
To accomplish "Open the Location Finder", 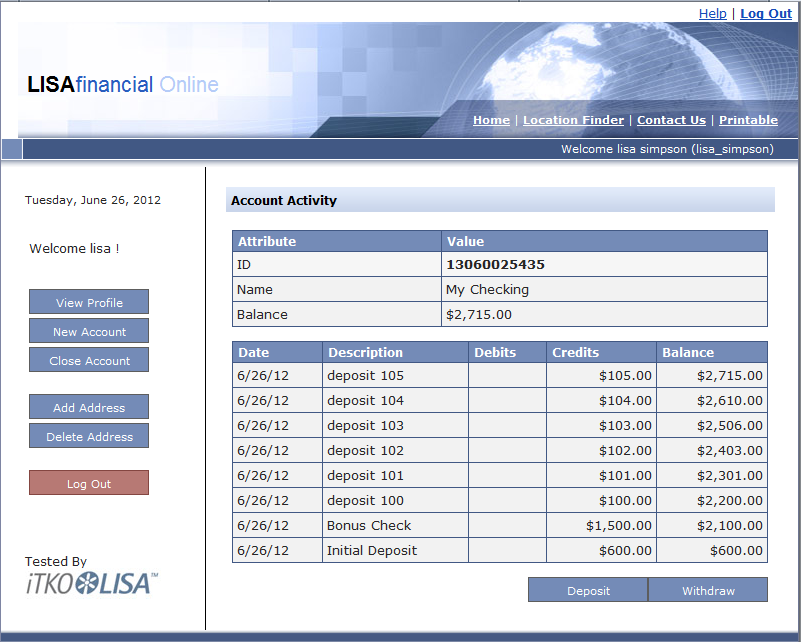I will coord(573,119).
